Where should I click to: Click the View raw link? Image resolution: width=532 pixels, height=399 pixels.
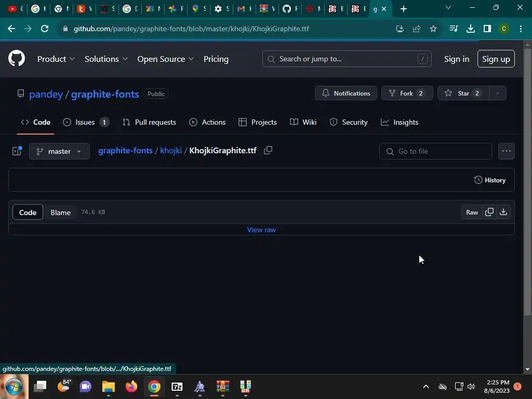tap(261, 230)
